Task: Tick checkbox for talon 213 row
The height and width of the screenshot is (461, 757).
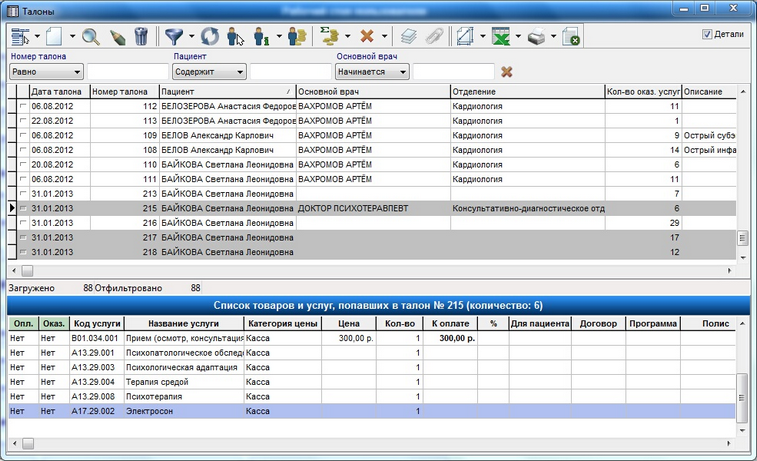Action: 23,194
